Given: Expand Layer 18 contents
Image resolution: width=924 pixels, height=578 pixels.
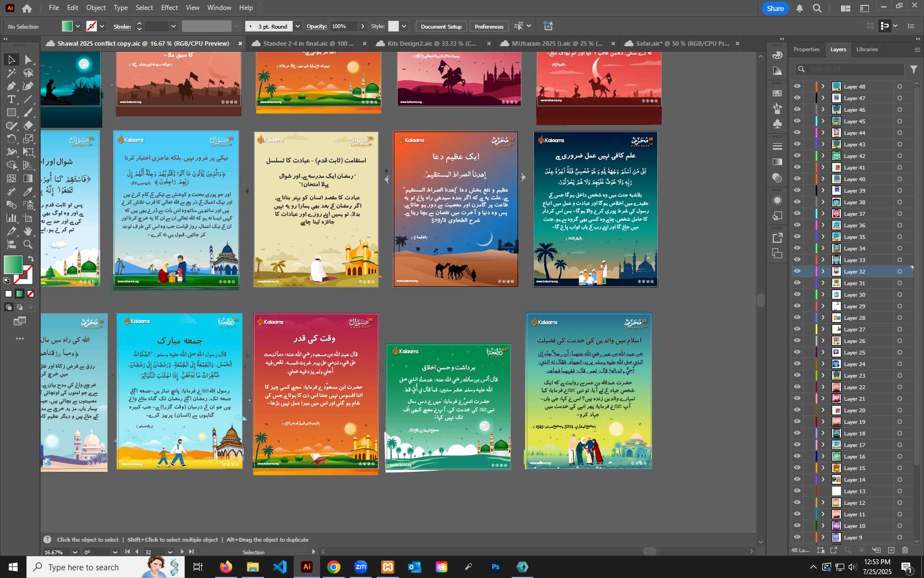Looking at the screenshot, I should pyautogui.click(x=823, y=433).
